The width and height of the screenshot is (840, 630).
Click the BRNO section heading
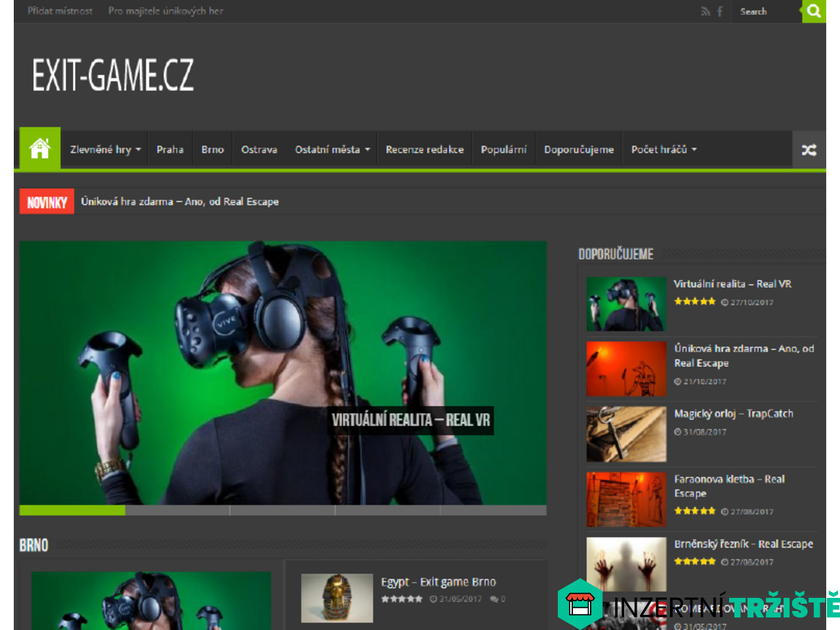coord(34,545)
